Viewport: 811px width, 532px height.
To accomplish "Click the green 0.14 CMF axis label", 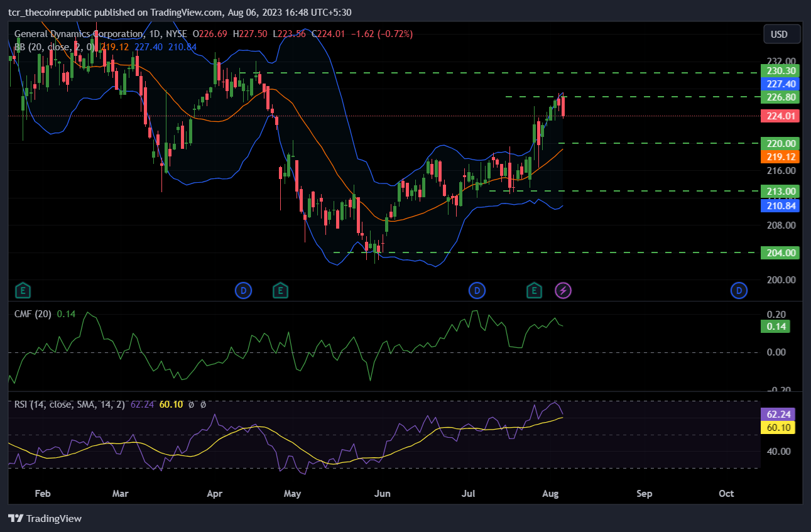I will (x=776, y=326).
